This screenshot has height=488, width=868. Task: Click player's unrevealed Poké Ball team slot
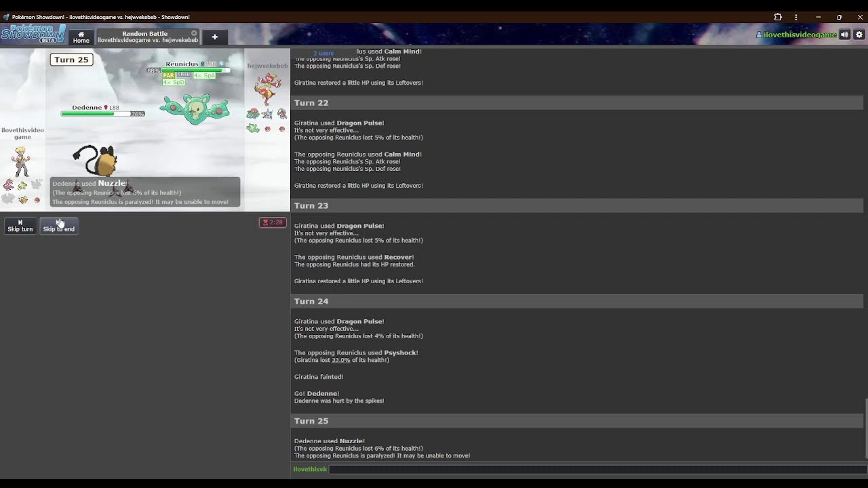click(x=37, y=200)
